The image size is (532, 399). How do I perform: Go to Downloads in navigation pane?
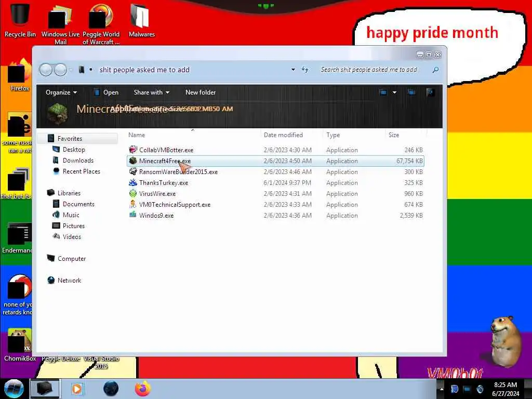[78, 160]
